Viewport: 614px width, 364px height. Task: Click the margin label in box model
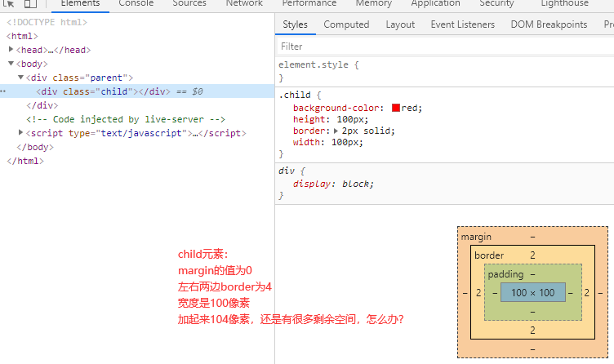click(476, 237)
